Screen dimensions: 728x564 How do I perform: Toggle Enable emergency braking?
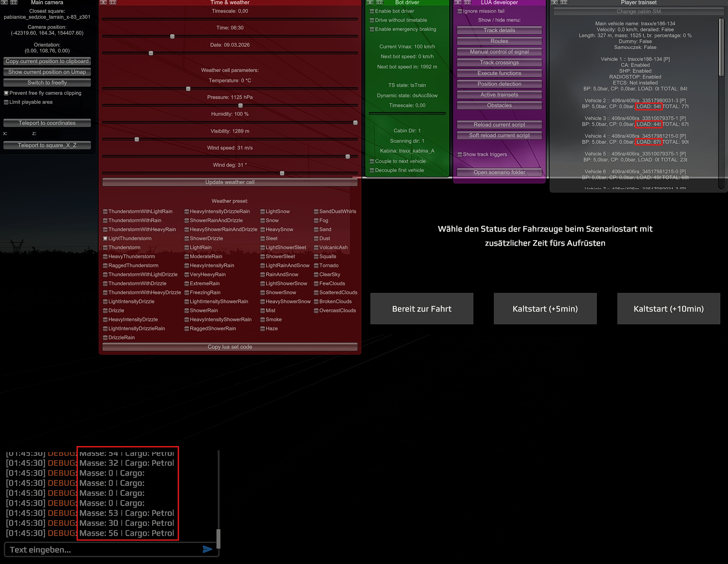pyautogui.click(x=372, y=29)
